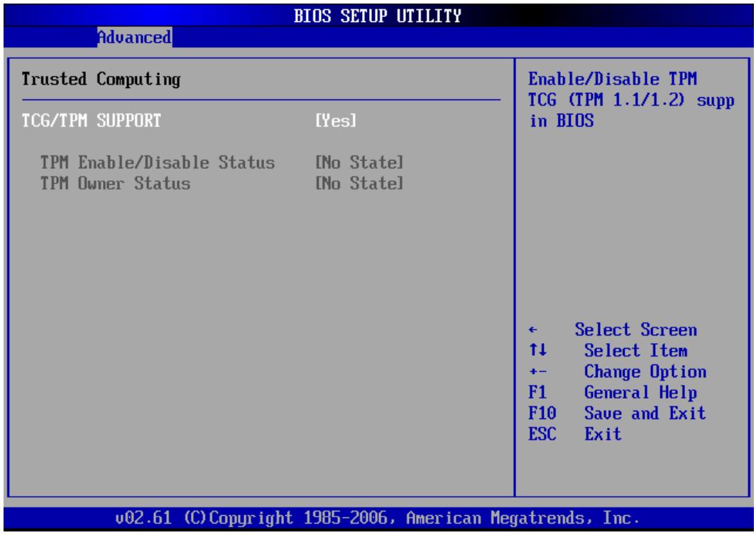Click TPM Enable/Disable Status label

(157, 163)
